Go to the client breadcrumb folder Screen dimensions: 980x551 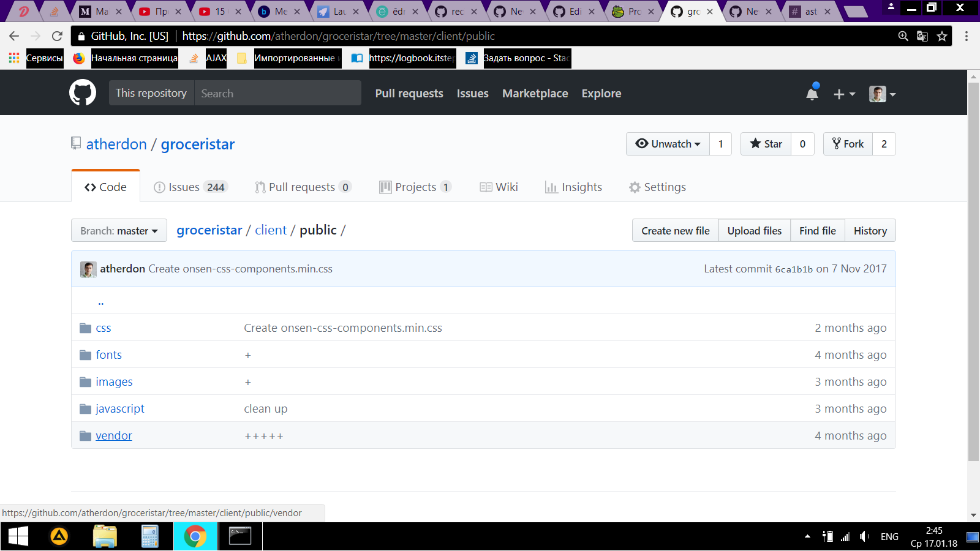pos(271,230)
